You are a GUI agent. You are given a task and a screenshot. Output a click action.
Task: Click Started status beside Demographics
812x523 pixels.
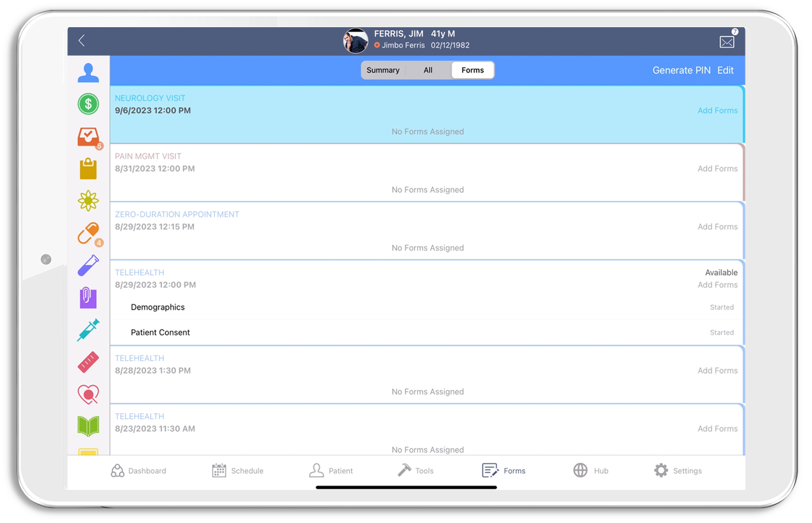point(722,307)
